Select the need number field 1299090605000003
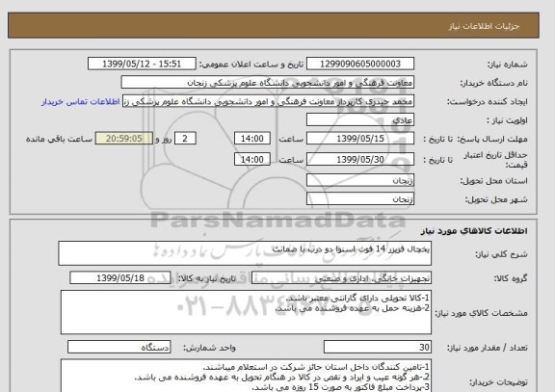This screenshot has height=392, width=555. 360,64
